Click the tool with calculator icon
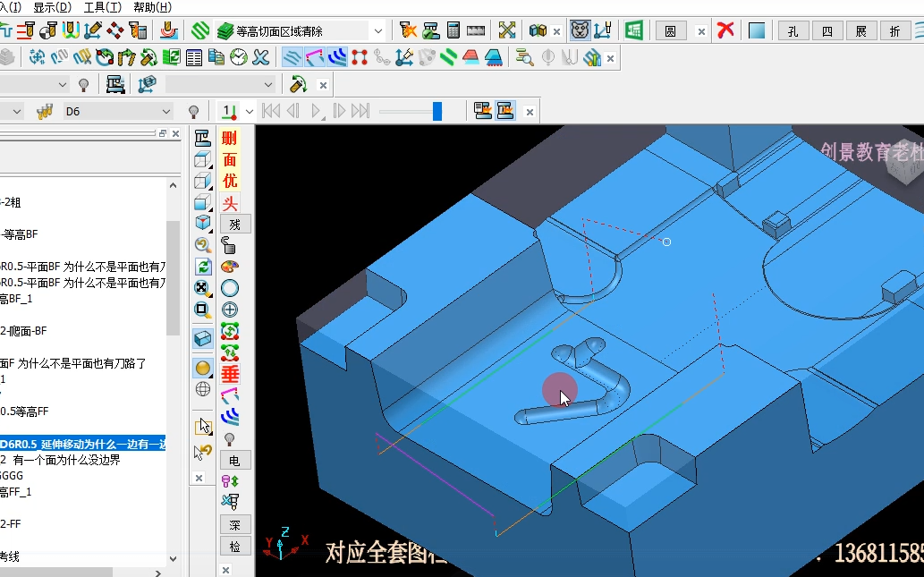This screenshot has width=924, height=577. (138, 30)
